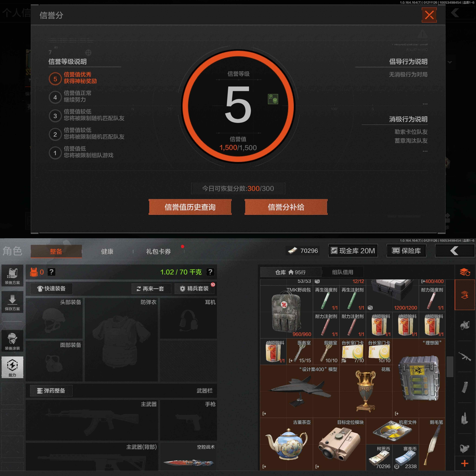Expand the ellipsis under 消极行为说明
The height and width of the screenshot is (476, 476).
pyautogui.click(x=425, y=151)
